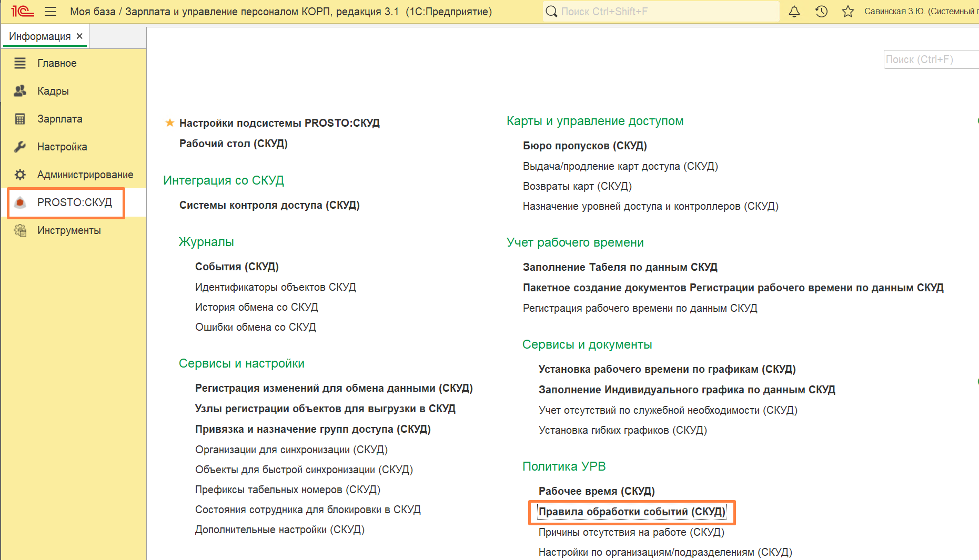
Task: Open Бюро пропусков (СКУД)
Action: (x=585, y=146)
